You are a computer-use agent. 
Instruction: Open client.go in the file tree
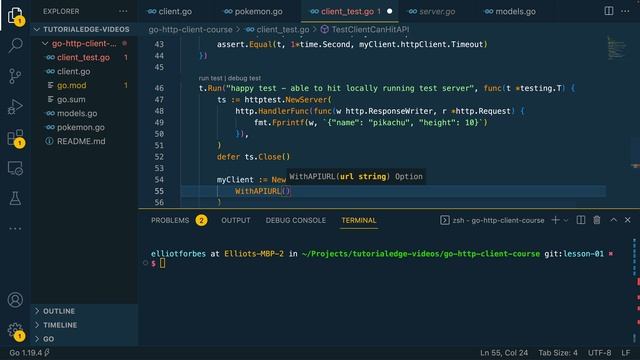[x=73, y=71]
